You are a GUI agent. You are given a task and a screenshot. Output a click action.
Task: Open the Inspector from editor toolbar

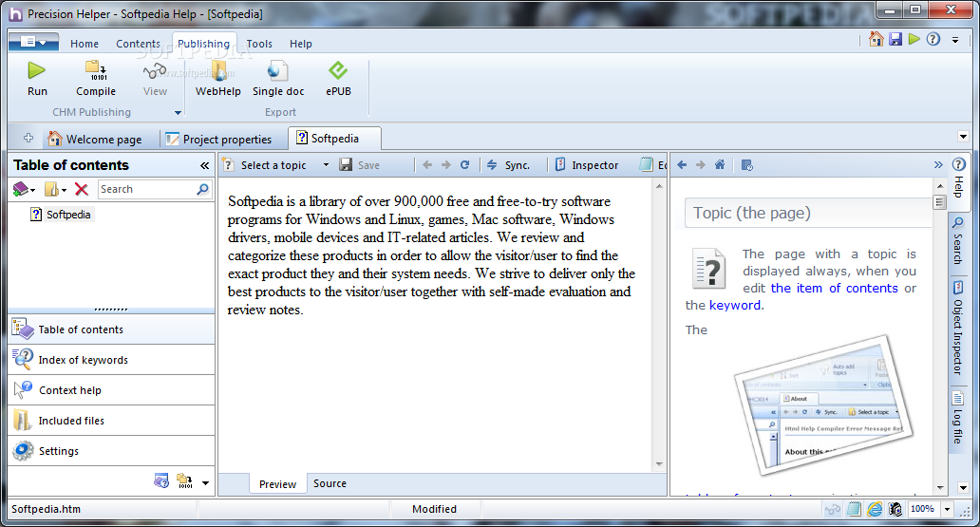pyautogui.click(x=587, y=165)
